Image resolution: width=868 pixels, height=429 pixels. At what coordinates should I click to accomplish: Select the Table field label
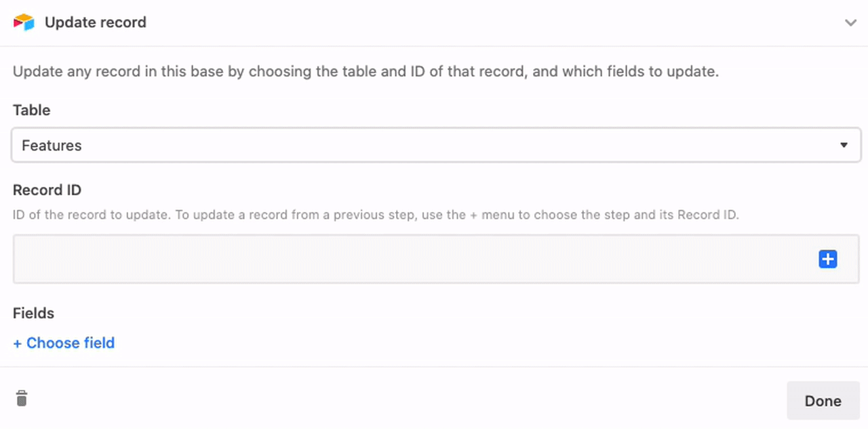(x=32, y=110)
